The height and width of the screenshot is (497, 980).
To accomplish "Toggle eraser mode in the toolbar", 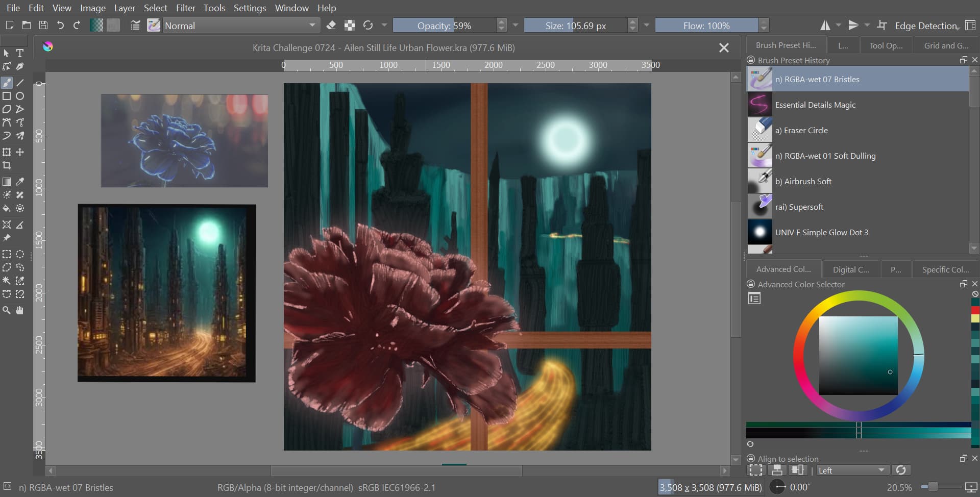I will click(331, 26).
